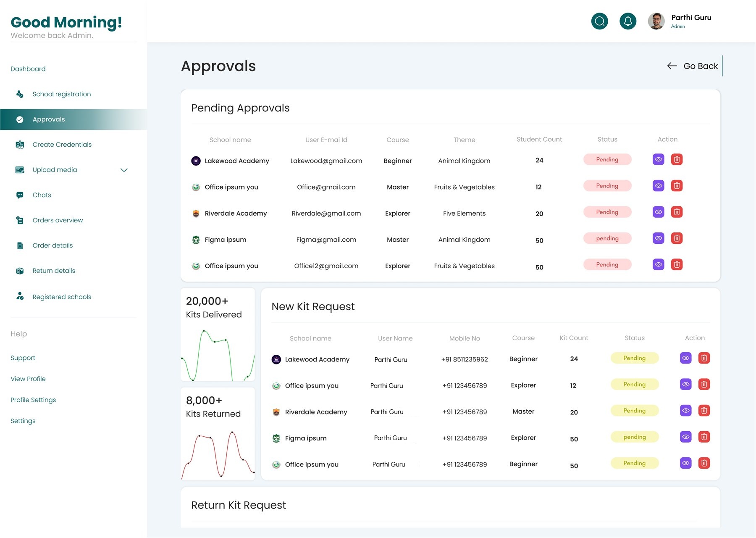Select the Five Elements theme cell
The image size is (756, 538).
pyautogui.click(x=464, y=213)
